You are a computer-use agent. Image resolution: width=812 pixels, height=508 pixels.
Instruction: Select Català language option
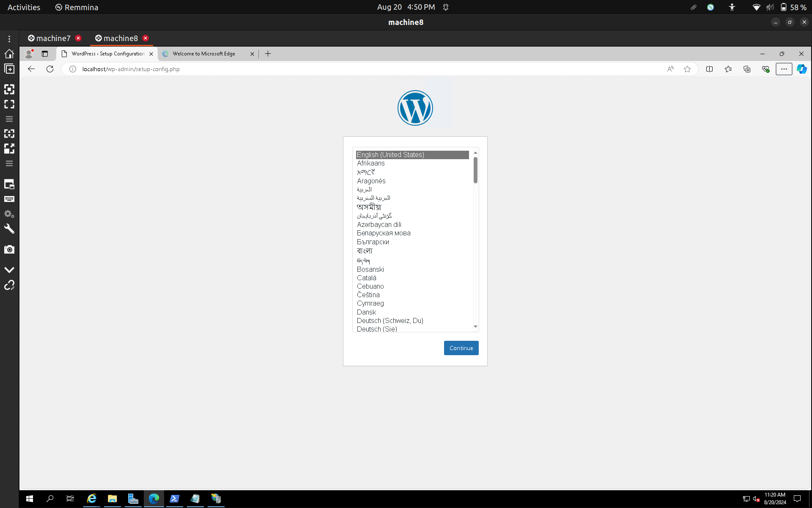[x=366, y=278]
